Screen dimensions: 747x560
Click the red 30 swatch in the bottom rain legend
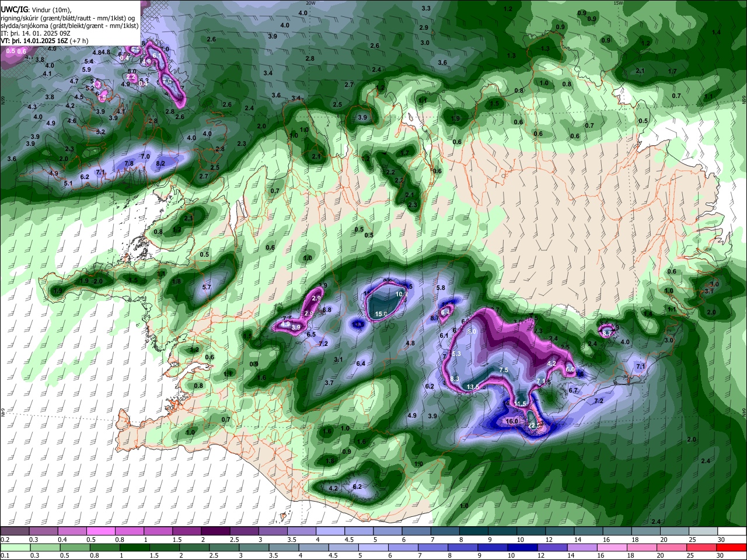[732, 548]
